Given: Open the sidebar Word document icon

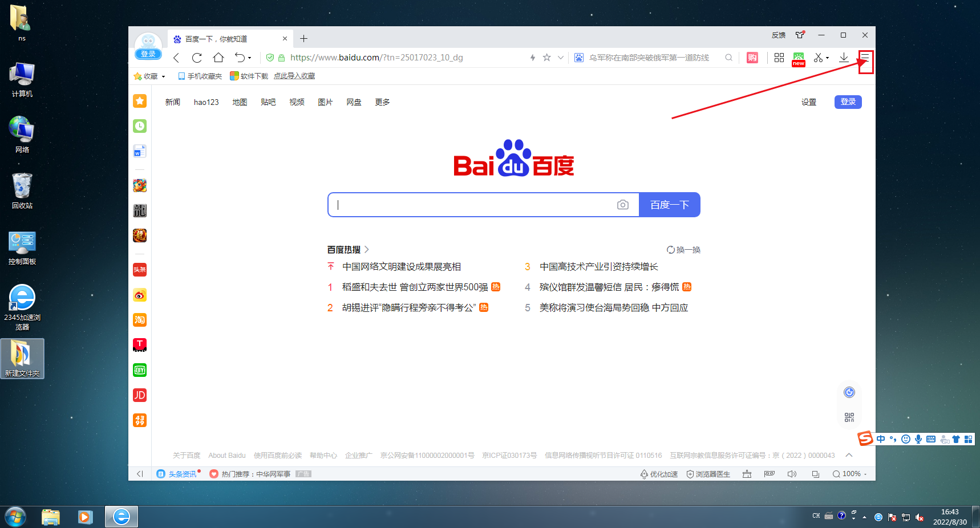Looking at the screenshot, I should 140,151.
